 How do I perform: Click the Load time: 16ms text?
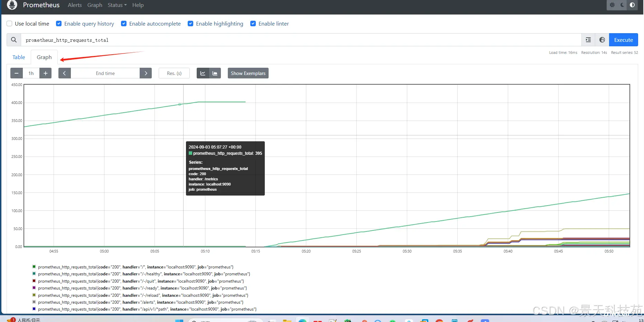click(x=563, y=53)
